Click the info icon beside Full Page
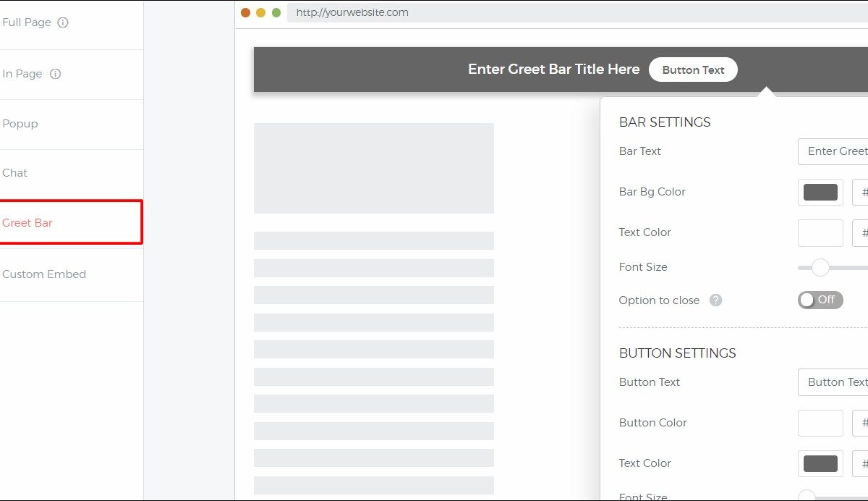Screen dimensions: 868x501 pos(63,22)
